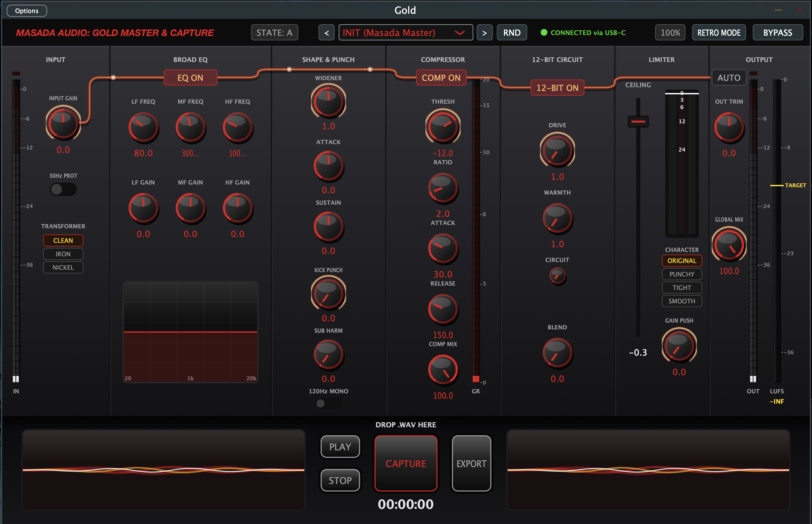Click the left waveform display area
This screenshot has height=524, width=812.
[x=163, y=469]
